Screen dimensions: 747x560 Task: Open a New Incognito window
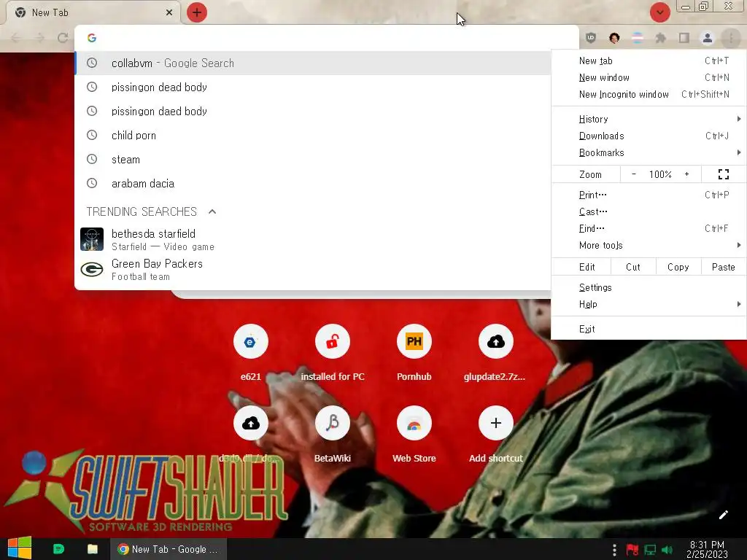(649, 94)
